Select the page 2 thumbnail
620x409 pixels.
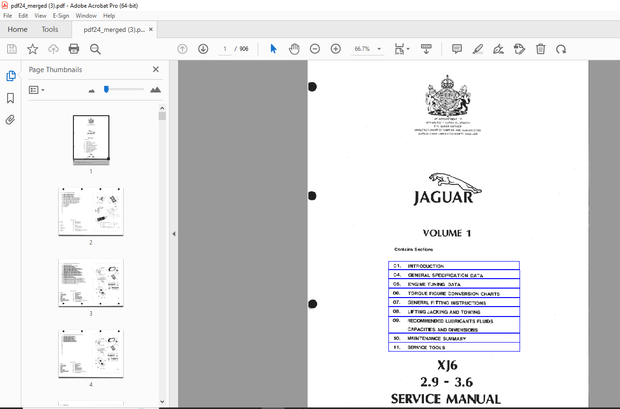[x=91, y=212]
